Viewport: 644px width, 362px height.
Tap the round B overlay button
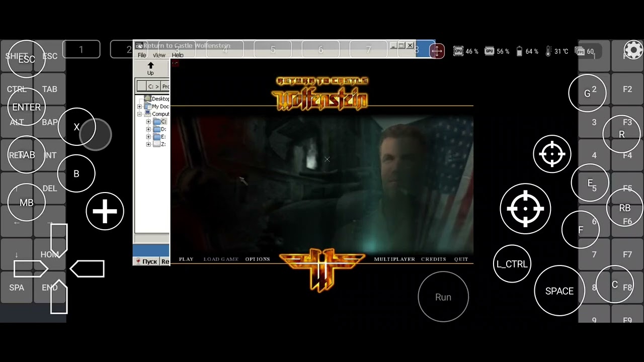tap(76, 173)
